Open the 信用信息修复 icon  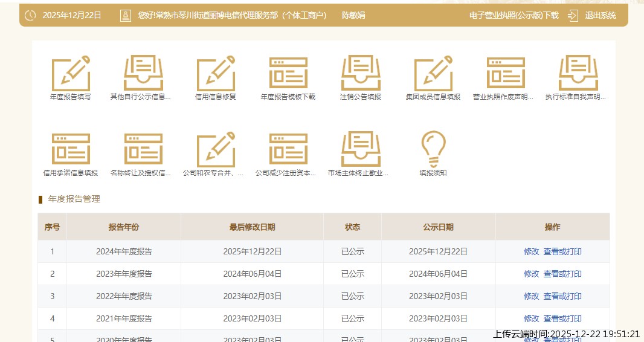216,74
